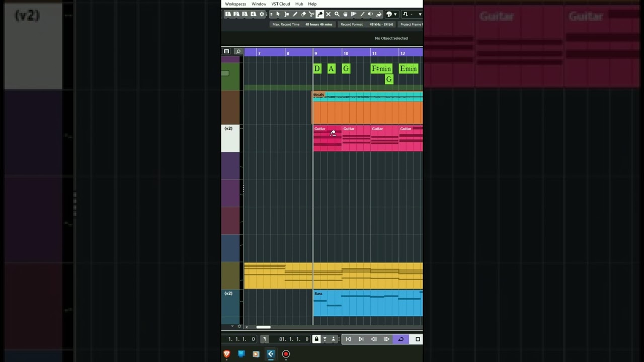This screenshot has width=644, height=362.
Task: Go to project start on transport
Action: tap(348, 339)
